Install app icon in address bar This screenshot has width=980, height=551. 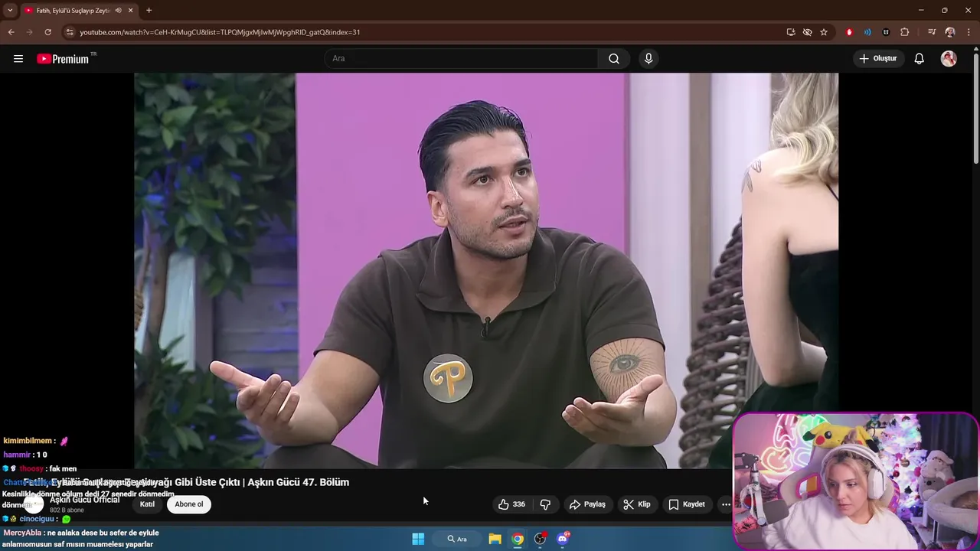click(791, 32)
